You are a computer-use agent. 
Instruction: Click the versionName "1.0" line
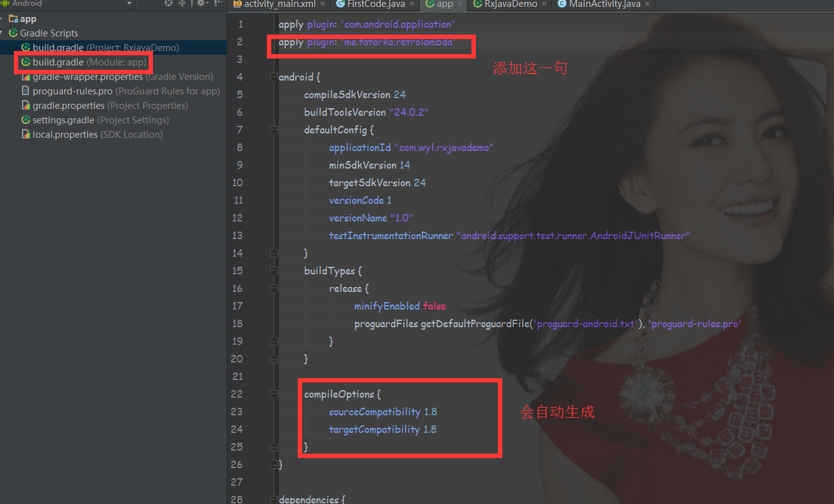pyautogui.click(x=371, y=218)
